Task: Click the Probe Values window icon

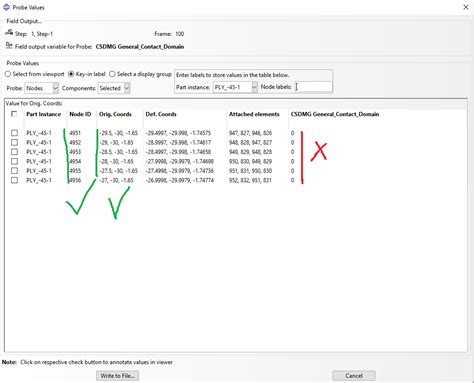Action: click(6, 7)
